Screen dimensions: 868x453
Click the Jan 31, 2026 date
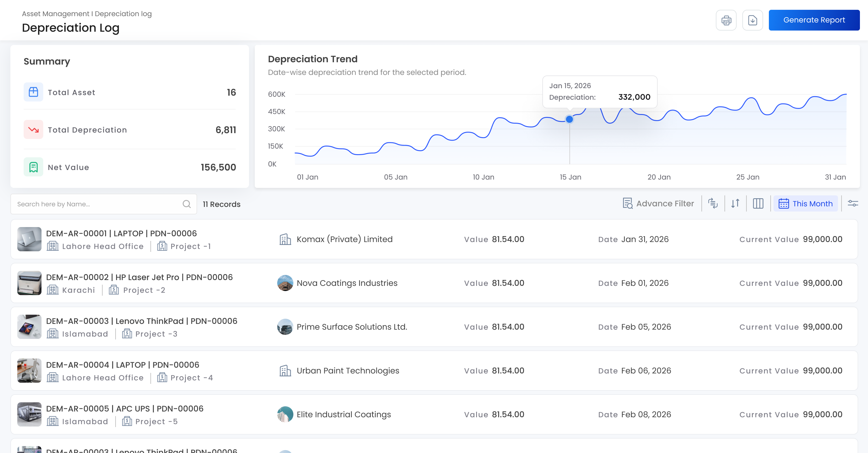point(645,239)
